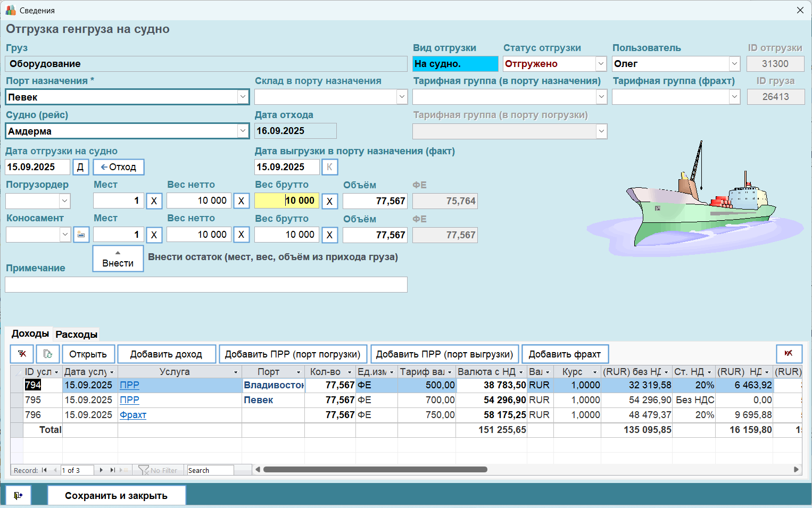Select the Доходы tab
This screenshot has width=812, height=508.
(x=30, y=334)
